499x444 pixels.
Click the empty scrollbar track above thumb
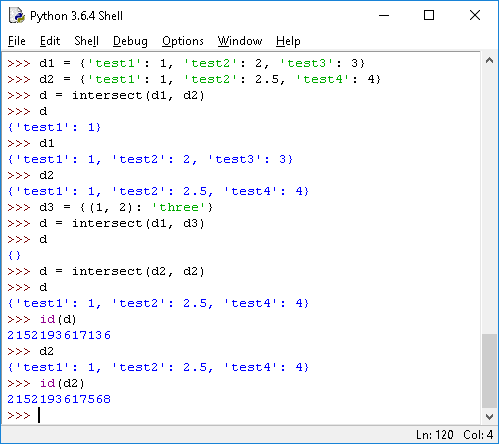(x=489, y=201)
